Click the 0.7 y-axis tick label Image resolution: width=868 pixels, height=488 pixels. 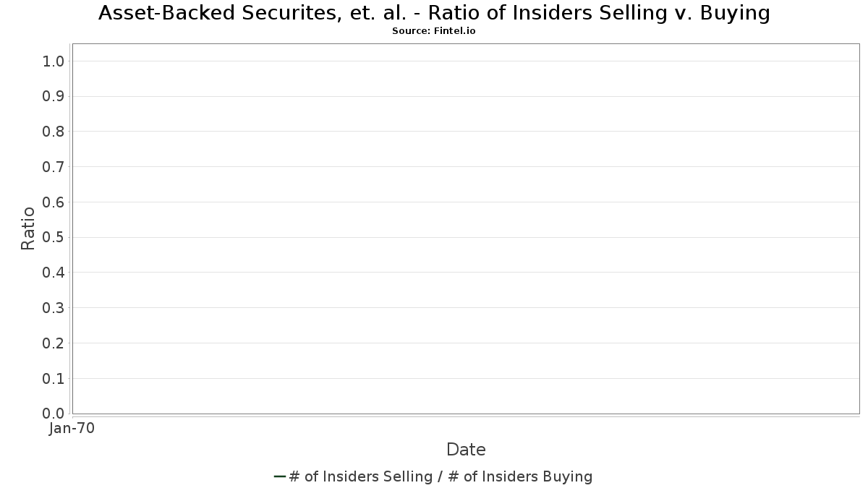tap(54, 167)
